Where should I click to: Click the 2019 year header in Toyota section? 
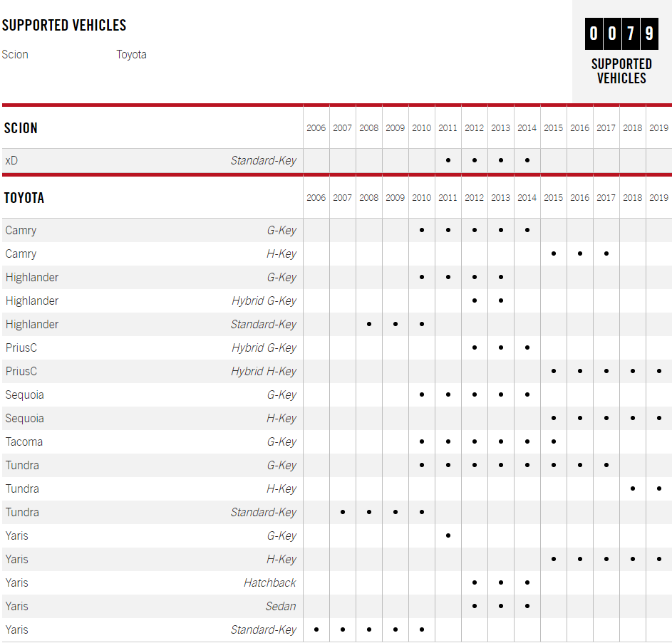tap(659, 198)
